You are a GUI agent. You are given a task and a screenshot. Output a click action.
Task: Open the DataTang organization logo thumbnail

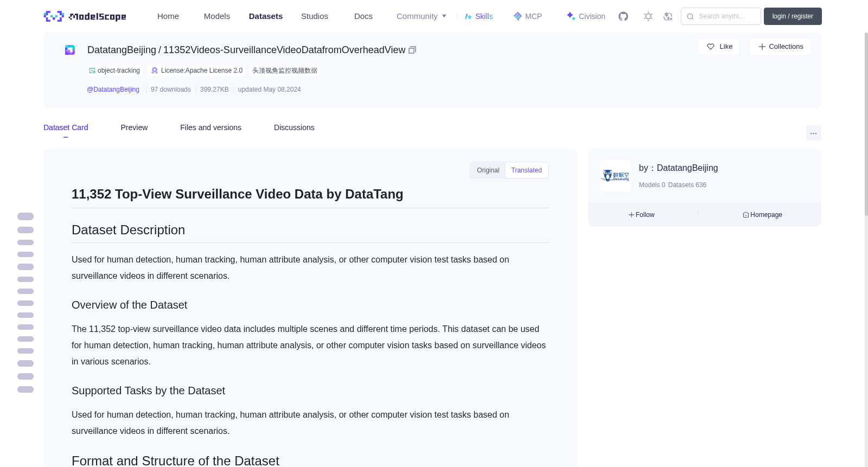pos(615,176)
